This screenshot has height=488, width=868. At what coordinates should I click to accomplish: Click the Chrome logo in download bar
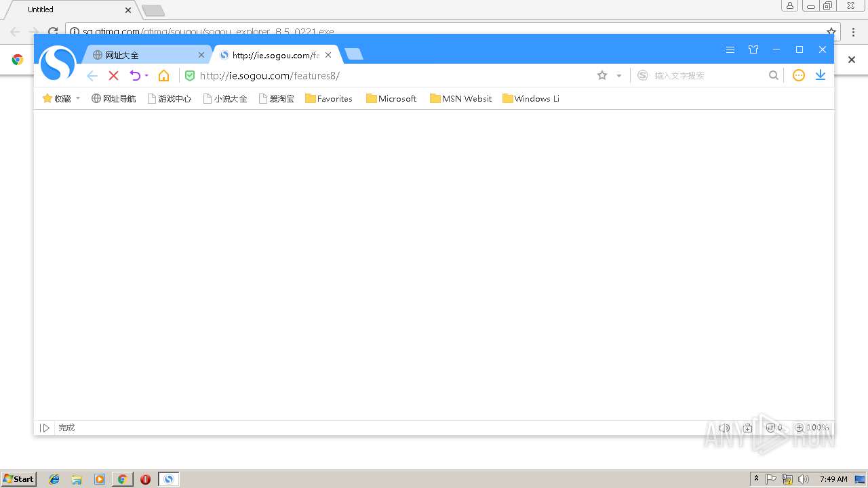coord(18,60)
